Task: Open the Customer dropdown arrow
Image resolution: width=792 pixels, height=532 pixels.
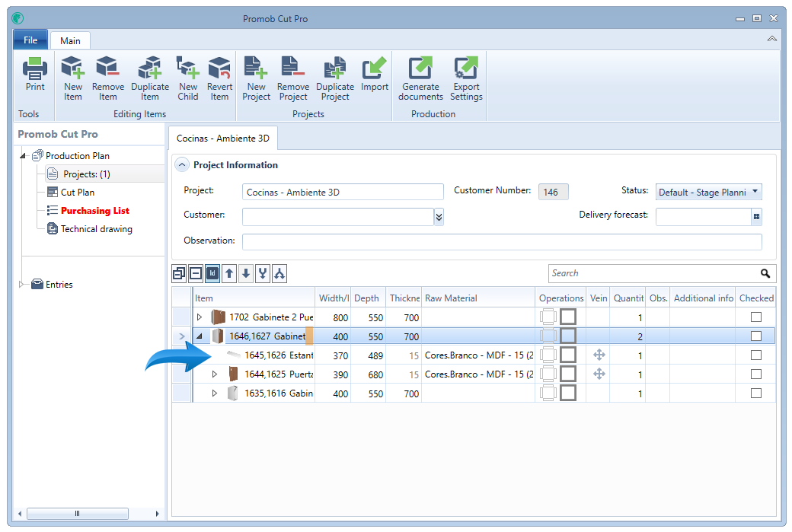Action: 439,217
